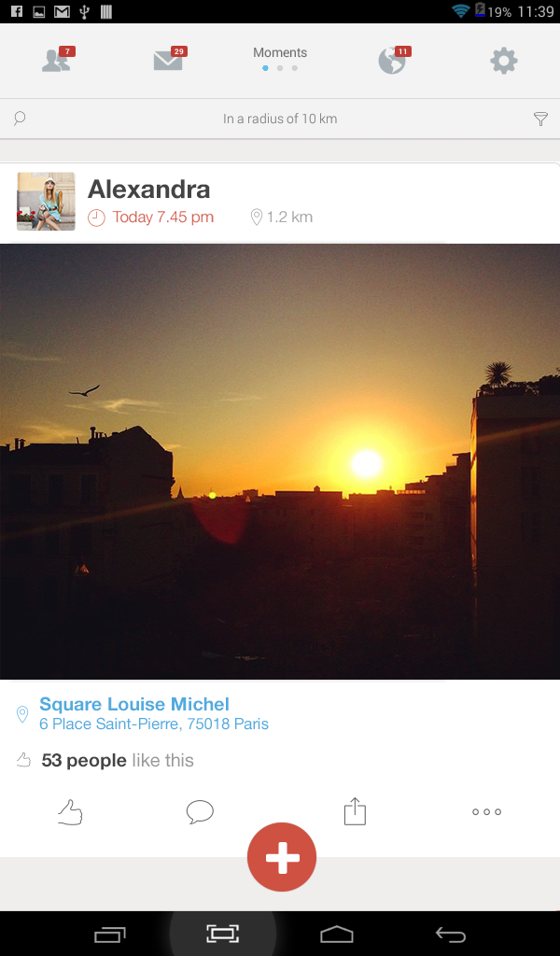Viewport: 560px width, 956px height.
Task: Open the friends icon with 7 notifications
Action: pyautogui.click(x=57, y=61)
